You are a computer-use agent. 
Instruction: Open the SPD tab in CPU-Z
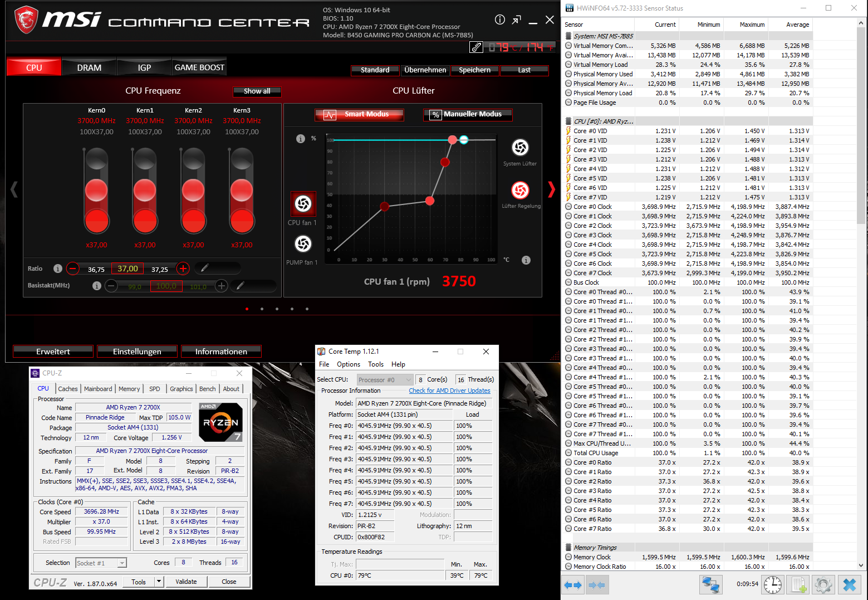point(155,389)
